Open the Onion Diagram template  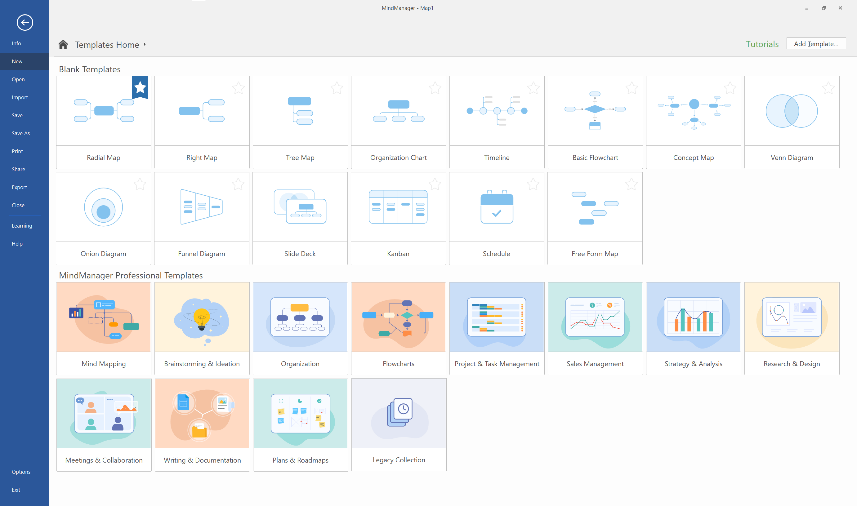(x=104, y=207)
